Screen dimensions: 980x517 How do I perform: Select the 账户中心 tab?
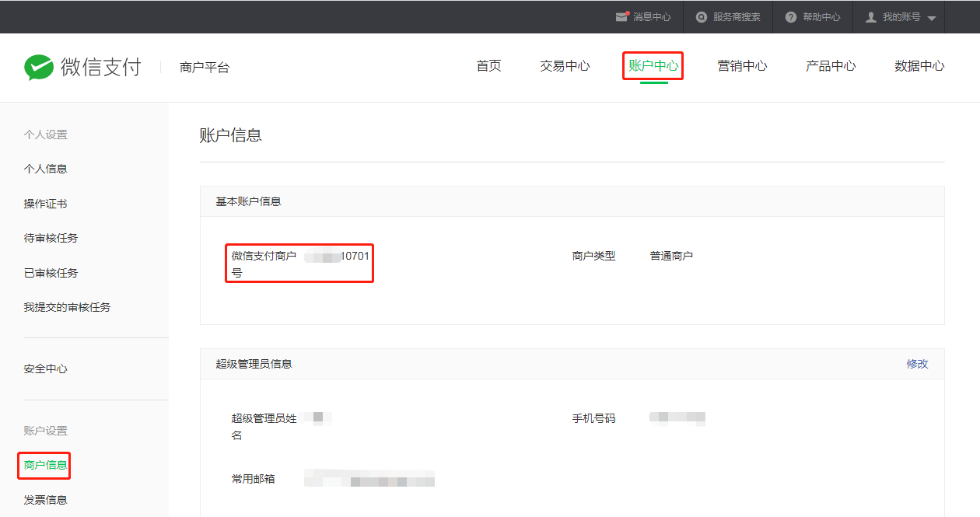tap(653, 66)
